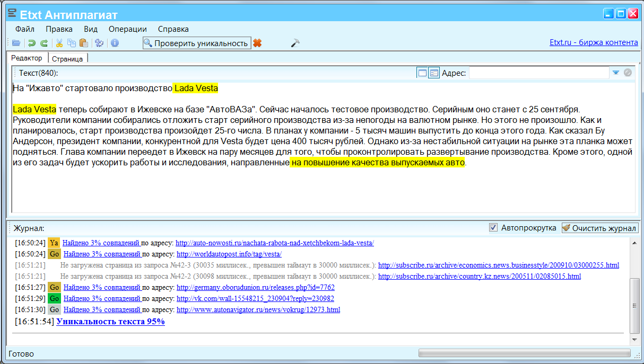Viewport: 644px width, 364px height.
Task: Click the open file folder icon
Action: tap(16, 43)
